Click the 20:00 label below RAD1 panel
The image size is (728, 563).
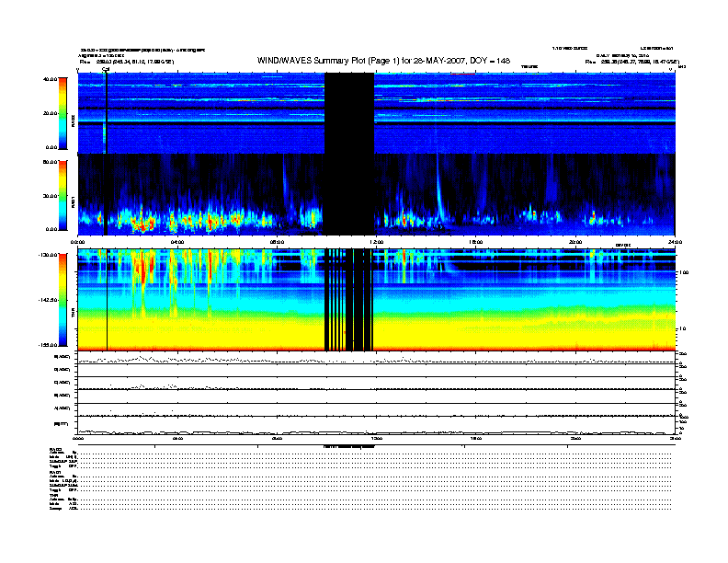click(575, 242)
